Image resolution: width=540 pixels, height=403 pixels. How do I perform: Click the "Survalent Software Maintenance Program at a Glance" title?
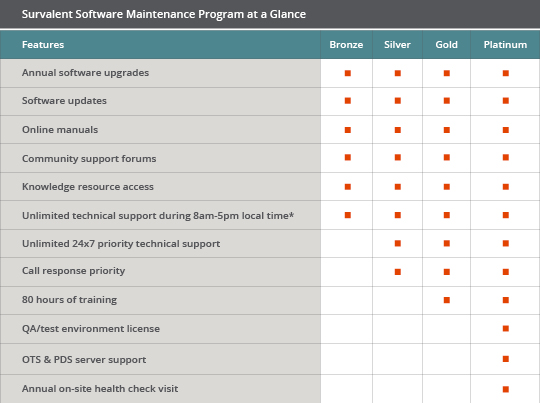[164, 14]
